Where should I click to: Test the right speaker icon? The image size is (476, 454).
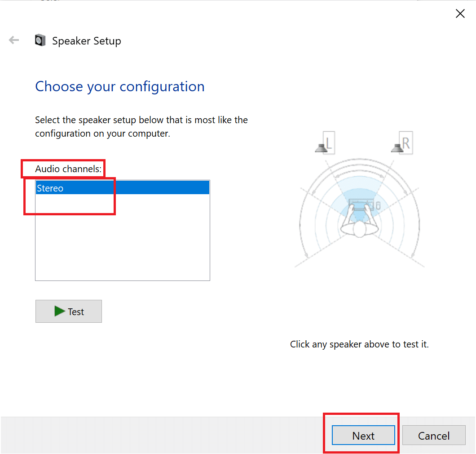tap(397, 147)
